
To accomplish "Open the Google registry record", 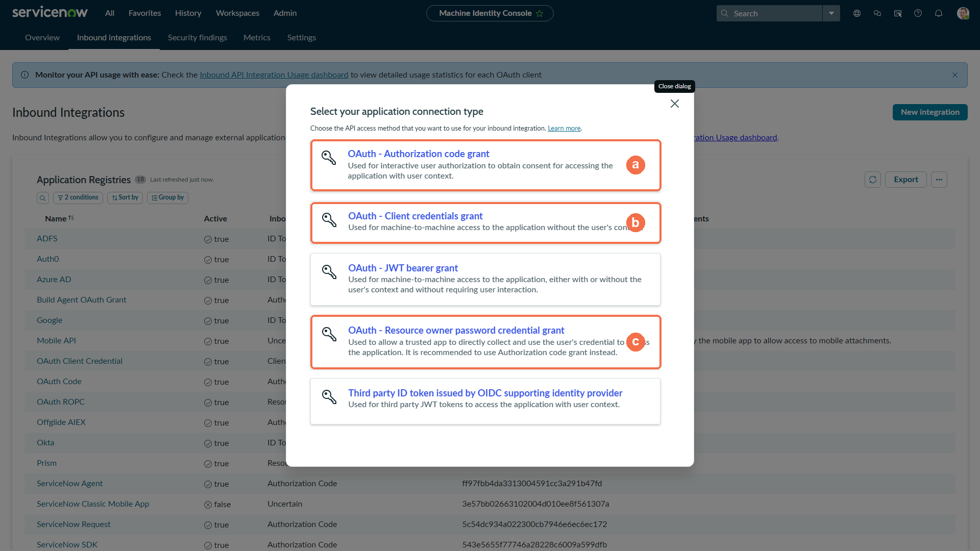I will click(x=50, y=320).
